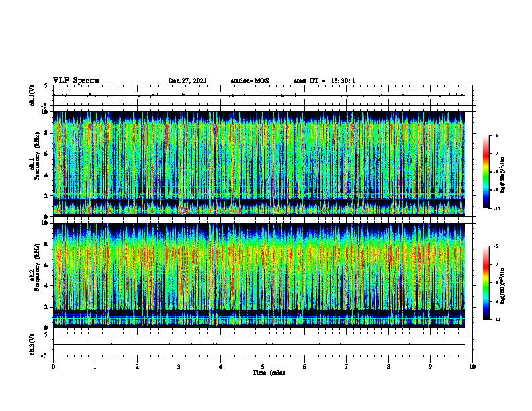The height and width of the screenshot is (411, 532).
Task: Click the ch.1 frequency tick label "2"
Action: coord(47,195)
